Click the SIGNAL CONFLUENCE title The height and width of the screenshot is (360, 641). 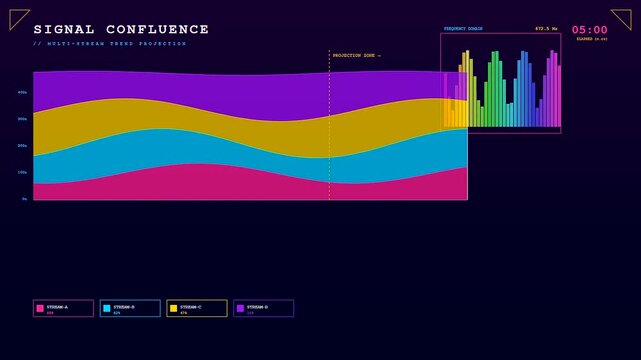pyautogui.click(x=121, y=29)
